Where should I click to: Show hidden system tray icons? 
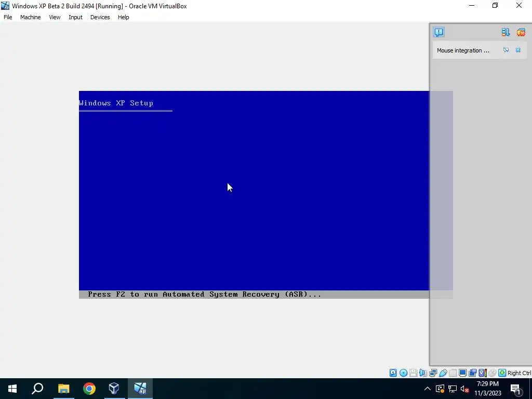click(428, 389)
